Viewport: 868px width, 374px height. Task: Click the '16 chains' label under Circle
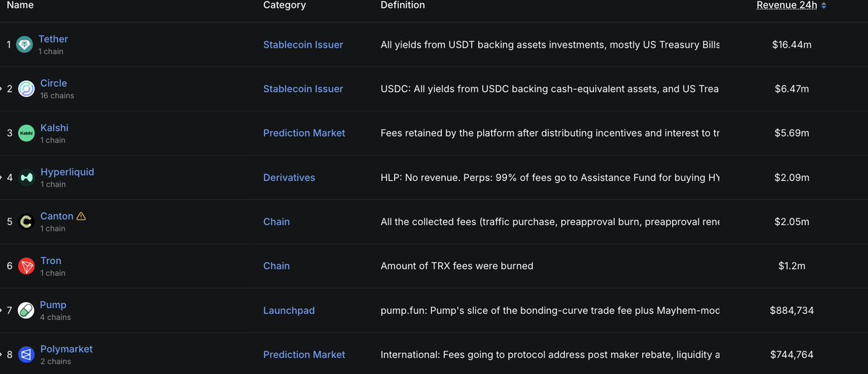pyautogui.click(x=57, y=95)
